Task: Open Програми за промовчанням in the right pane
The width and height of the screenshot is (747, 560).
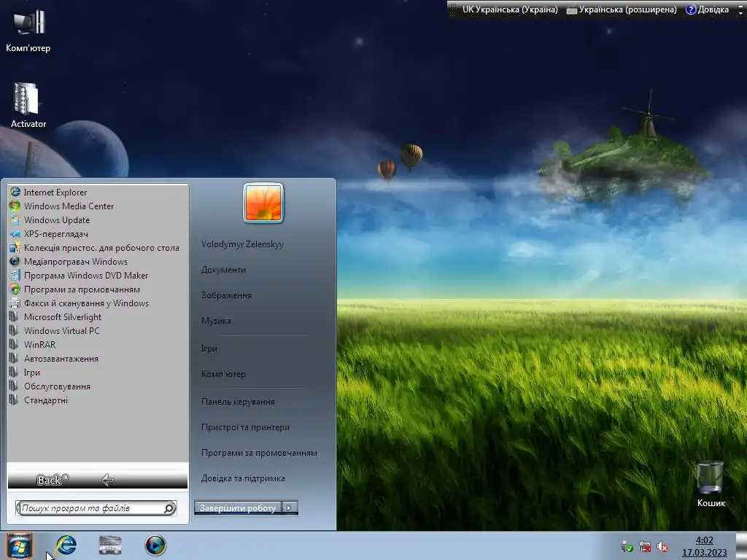Action: click(259, 453)
